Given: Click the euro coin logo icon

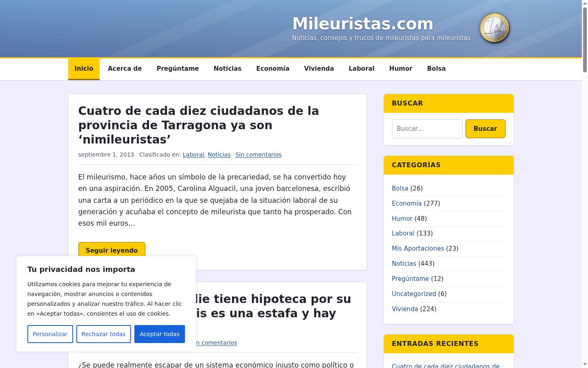Looking at the screenshot, I should pos(494,28).
